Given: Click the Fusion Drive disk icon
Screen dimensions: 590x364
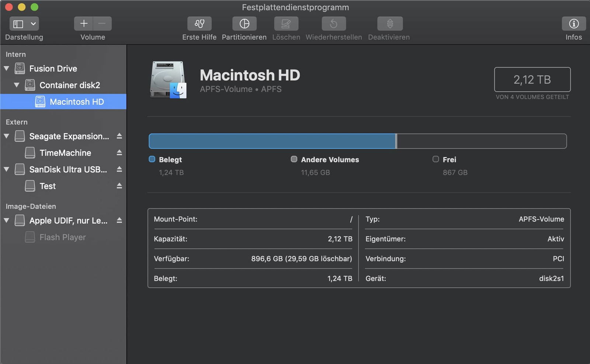Looking at the screenshot, I should [20, 68].
